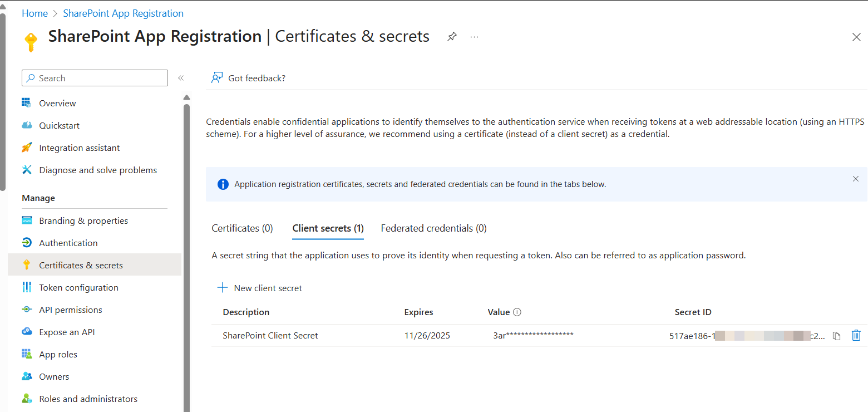Click SharePoint App Registration breadcrumb link
Image resolution: width=868 pixels, height=412 pixels.
click(124, 13)
